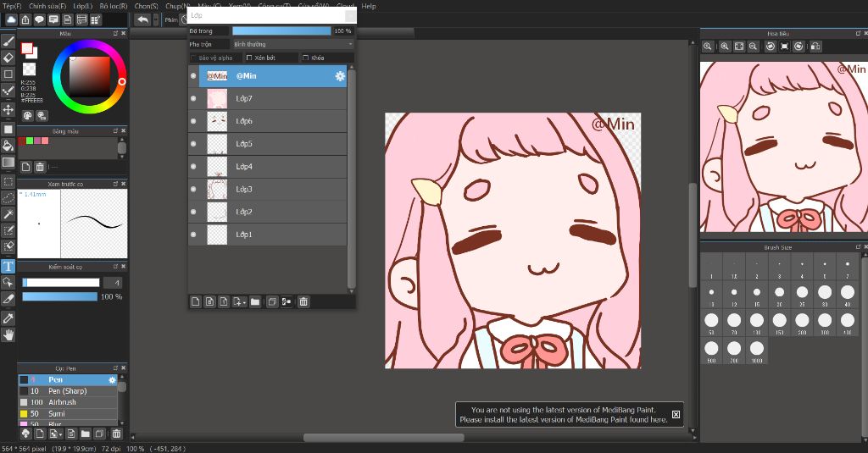Open the Pha trộn blend mode dropdown

coord(292,44)
